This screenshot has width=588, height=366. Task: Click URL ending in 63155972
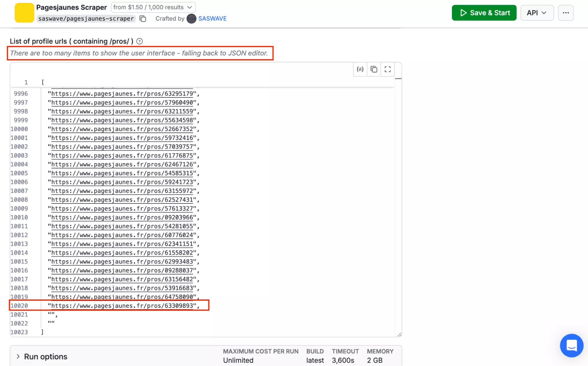(x=122, y=191)
